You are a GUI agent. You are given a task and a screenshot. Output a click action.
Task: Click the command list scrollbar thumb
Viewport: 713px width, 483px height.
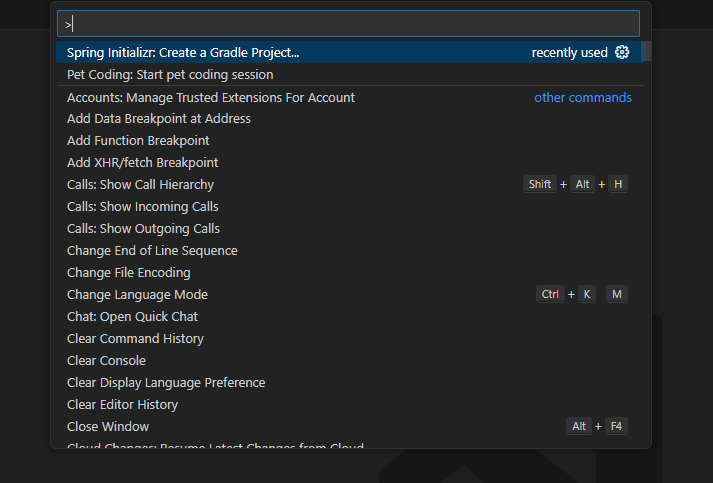tap(648, 51)
